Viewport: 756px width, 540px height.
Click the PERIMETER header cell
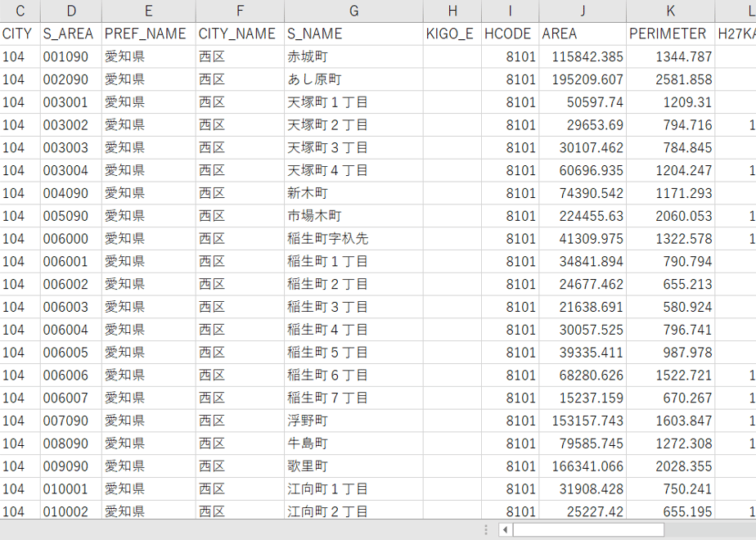(671, 34)
